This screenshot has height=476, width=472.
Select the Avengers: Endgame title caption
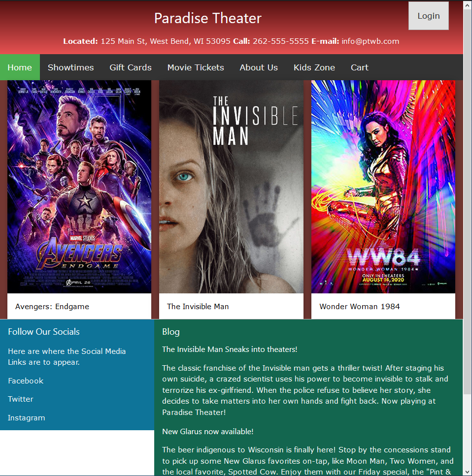pos(52,307)
